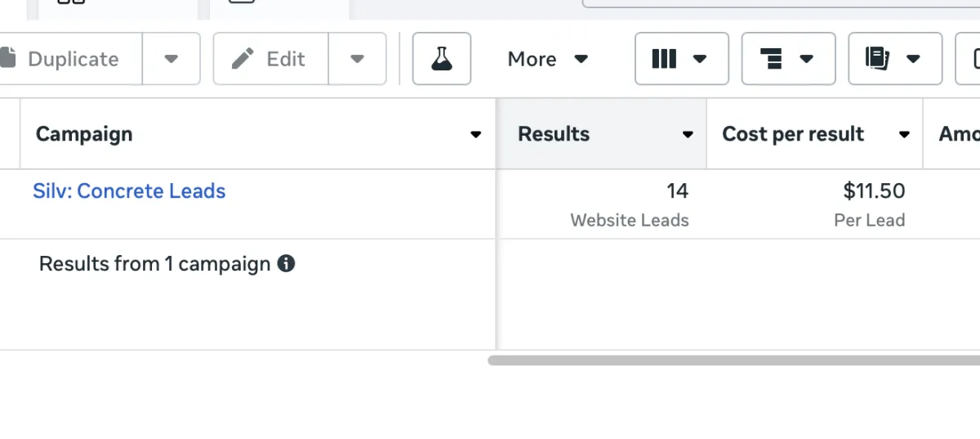980x439 pixels.
Task: Open the Silv: Concrete Leads campaign
Action: pos(129,191)
